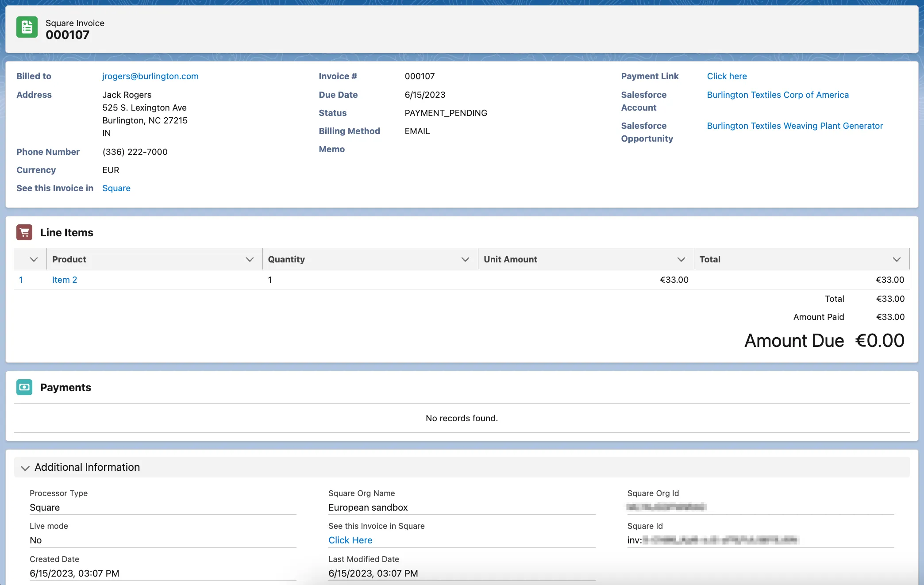Open the Item 2 product link
924x585 pixels.
pos(65,280)
